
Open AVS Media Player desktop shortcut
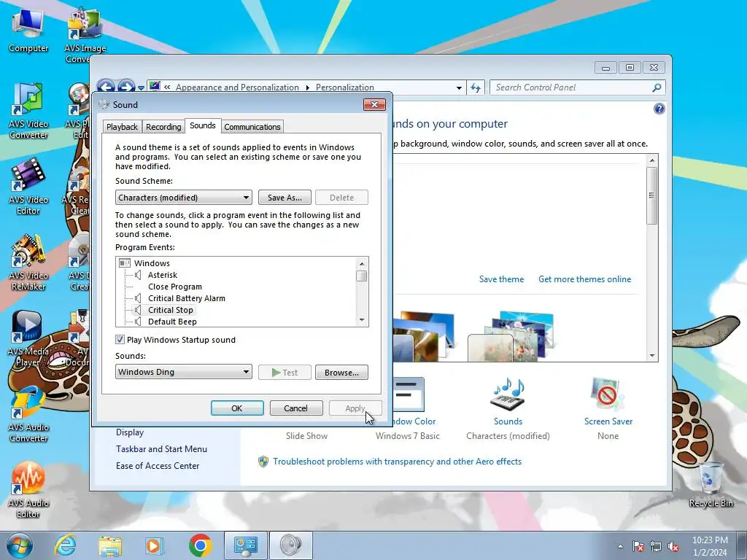coord(28,338)
